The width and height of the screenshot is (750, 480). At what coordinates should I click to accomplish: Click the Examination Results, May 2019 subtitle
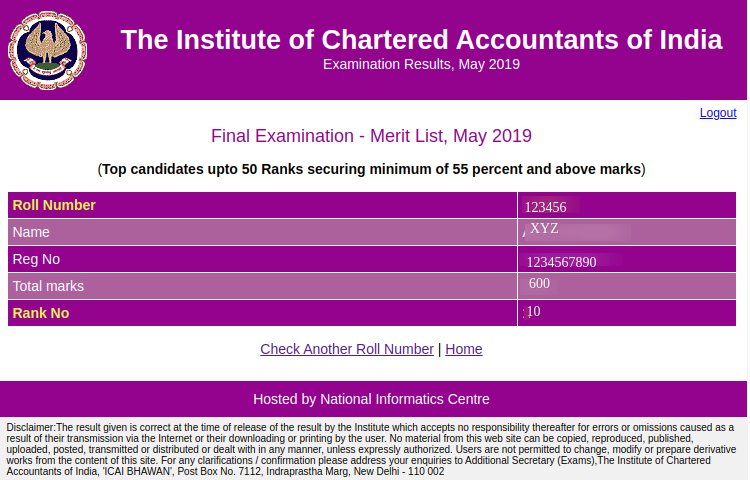pyautogui.click(x=421, y=65)
